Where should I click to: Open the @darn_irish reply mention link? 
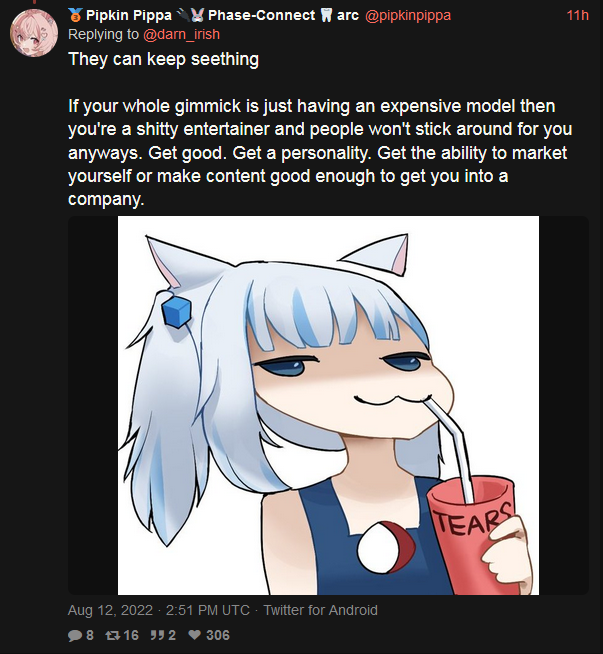click(x=181, y=34)
